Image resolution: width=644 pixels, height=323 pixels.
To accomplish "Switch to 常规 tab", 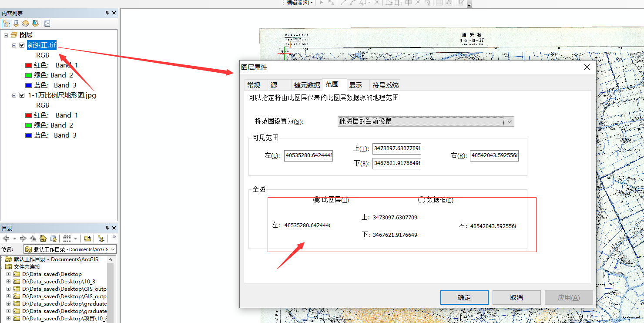I will point(254,85).
